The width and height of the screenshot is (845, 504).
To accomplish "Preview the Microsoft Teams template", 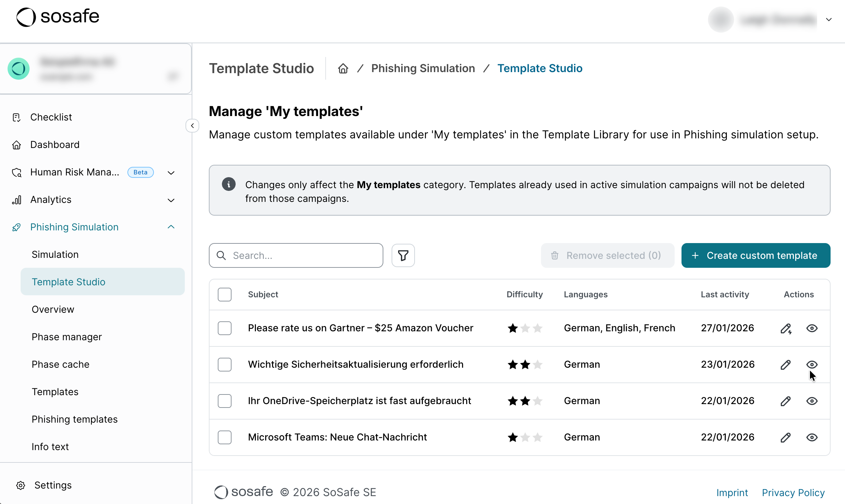I will tap(812, 437).
